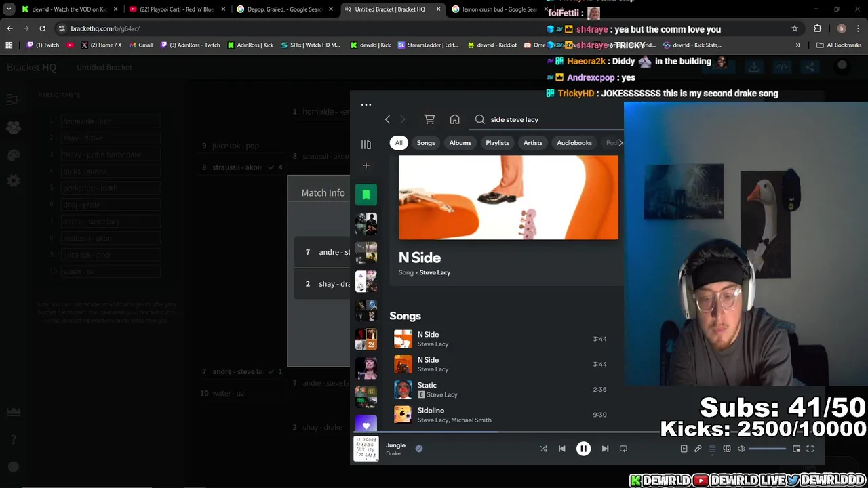Select the Albums filter chip

point(460,143)
